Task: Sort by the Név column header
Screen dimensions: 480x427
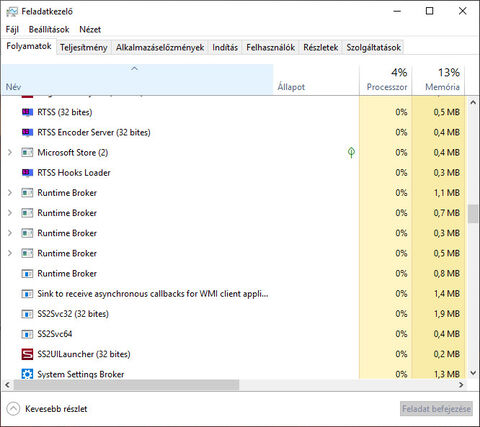Action: [x=137, y=79]
